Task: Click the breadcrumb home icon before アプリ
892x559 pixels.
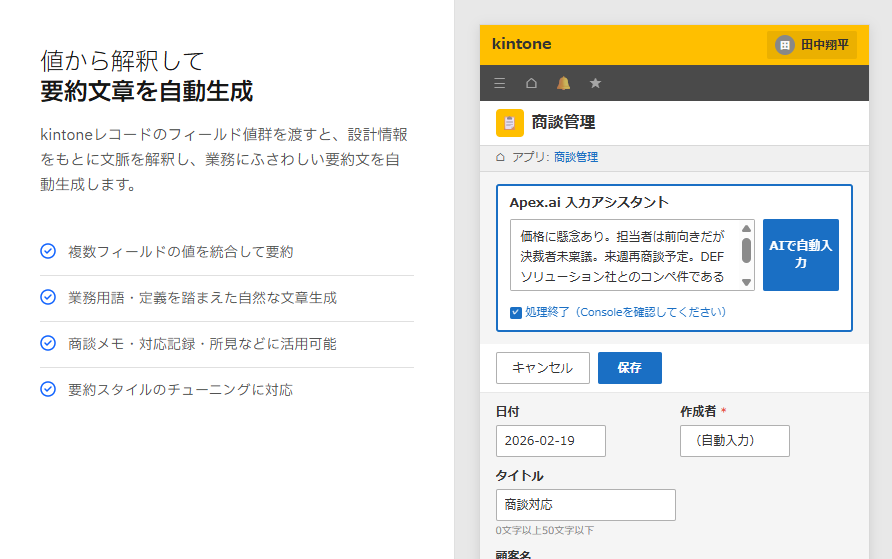Action: [x=500, y=157]
